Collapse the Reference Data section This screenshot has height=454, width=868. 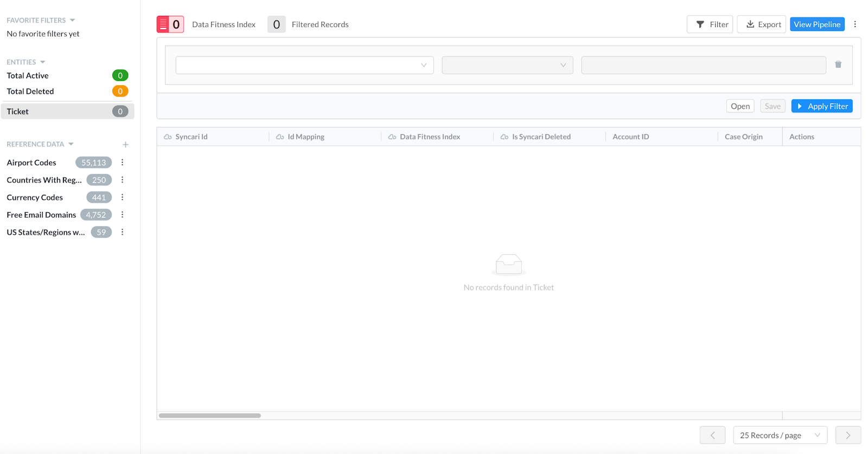[71, 144]
